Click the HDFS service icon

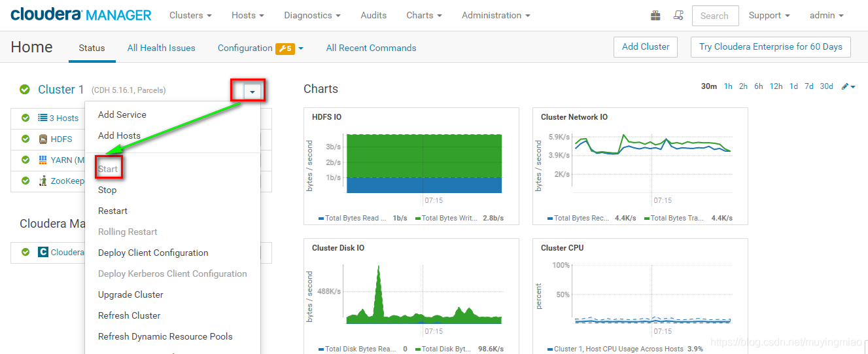pos(43,139)
